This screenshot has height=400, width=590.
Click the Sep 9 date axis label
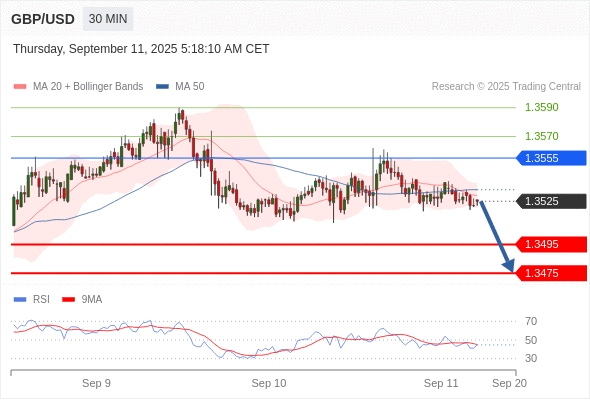[x=96, y=383]
